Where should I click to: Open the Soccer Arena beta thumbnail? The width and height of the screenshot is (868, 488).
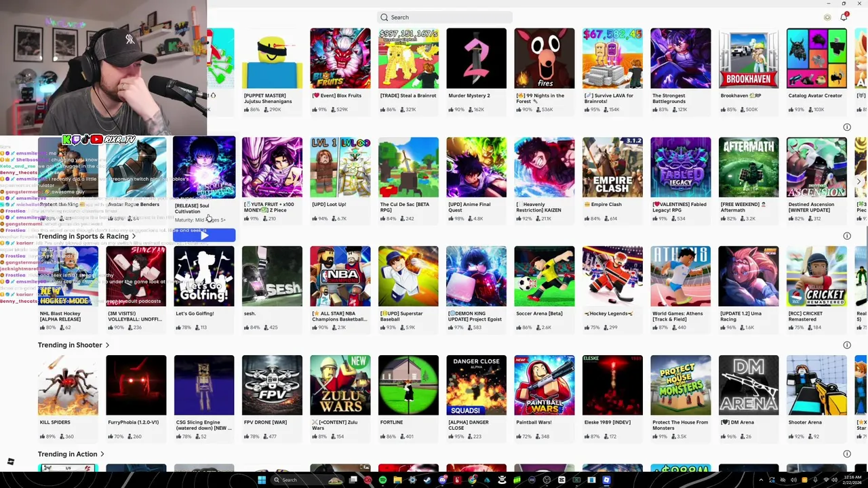pos(545,277)
